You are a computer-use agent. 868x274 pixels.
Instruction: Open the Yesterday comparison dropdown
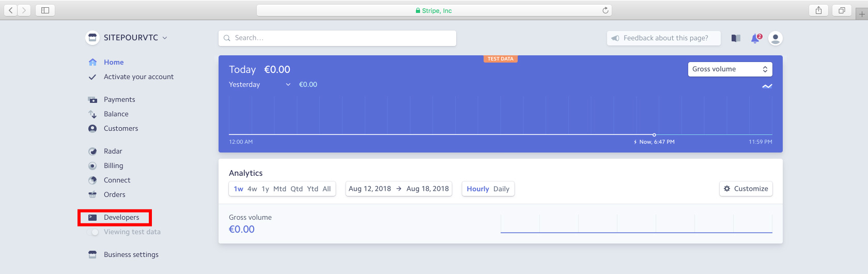click(x=260, y=85)
